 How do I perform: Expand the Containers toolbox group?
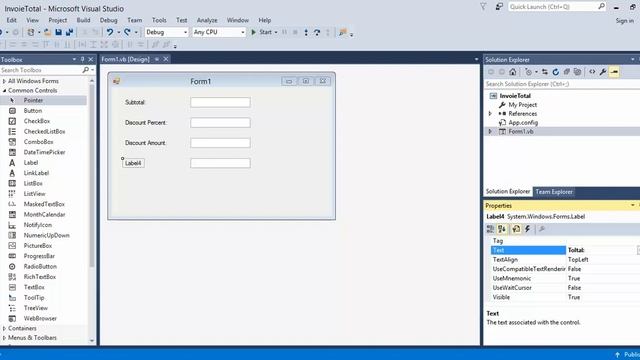coord(4,329)
